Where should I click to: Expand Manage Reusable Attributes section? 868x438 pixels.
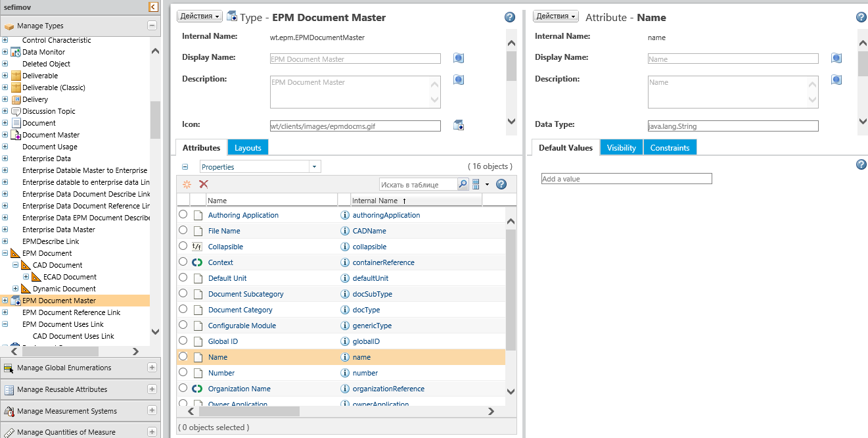tap(152, 389)
